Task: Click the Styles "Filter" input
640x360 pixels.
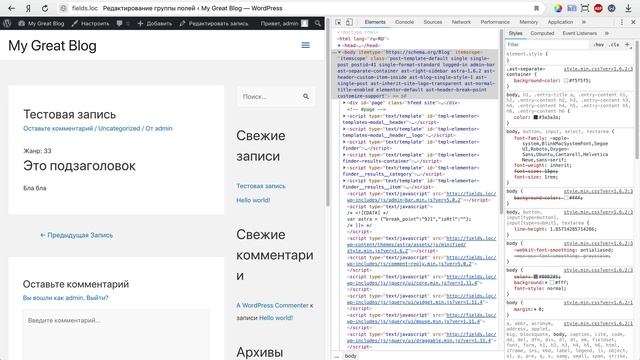Action: pyautogui.click(x=548, y=44)
